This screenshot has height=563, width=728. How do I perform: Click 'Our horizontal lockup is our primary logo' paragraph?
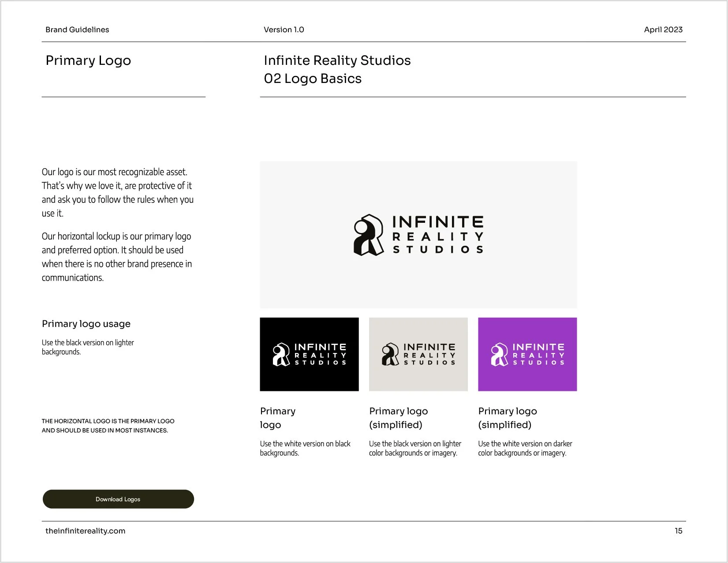click(117, 257)
